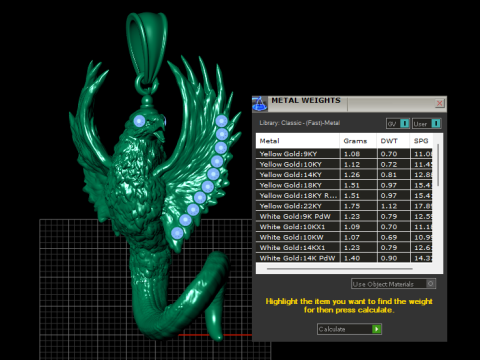The height and width of the screenshot is (360, 480).
Task: Select the White Gold:14KX1 row
Action: 344,248
